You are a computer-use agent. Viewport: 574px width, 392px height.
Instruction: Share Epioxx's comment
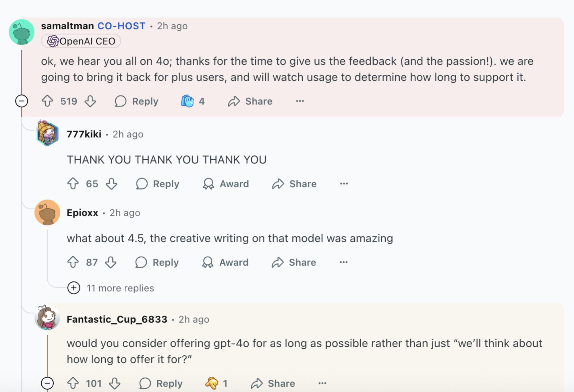point(294,262)
